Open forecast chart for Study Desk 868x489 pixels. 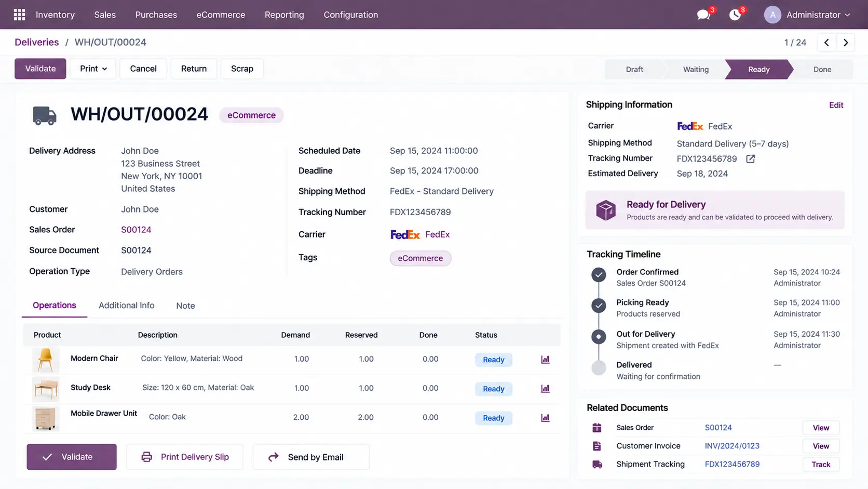point(545,389)
